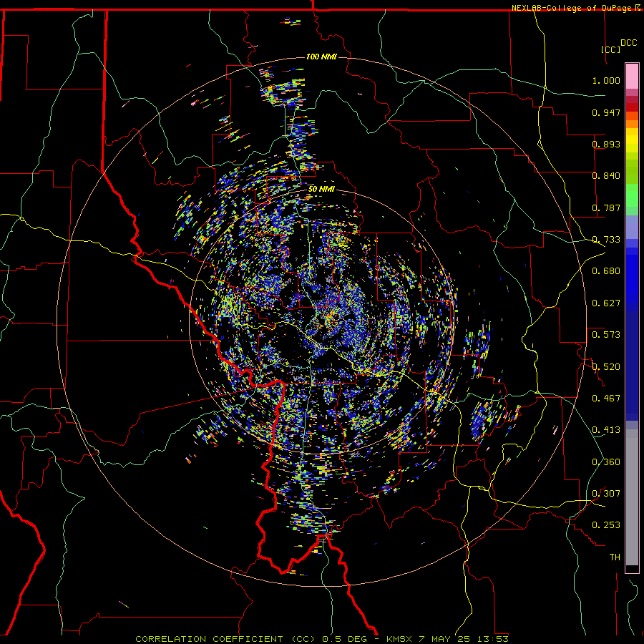Click the [CC] legend unit label

point(610,49)
